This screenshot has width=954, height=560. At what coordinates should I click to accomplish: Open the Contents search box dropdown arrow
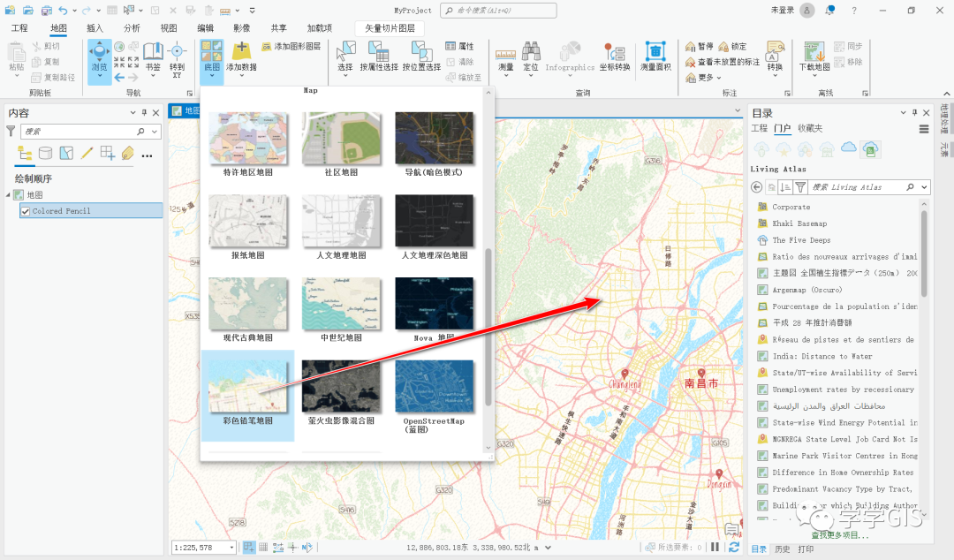click(x=155, y=132)
